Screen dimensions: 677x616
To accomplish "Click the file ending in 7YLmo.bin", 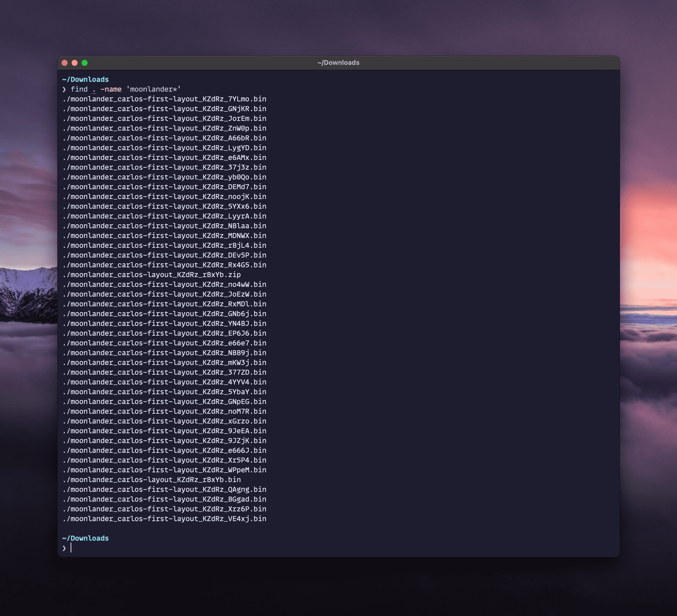I will tap(164, 99).
